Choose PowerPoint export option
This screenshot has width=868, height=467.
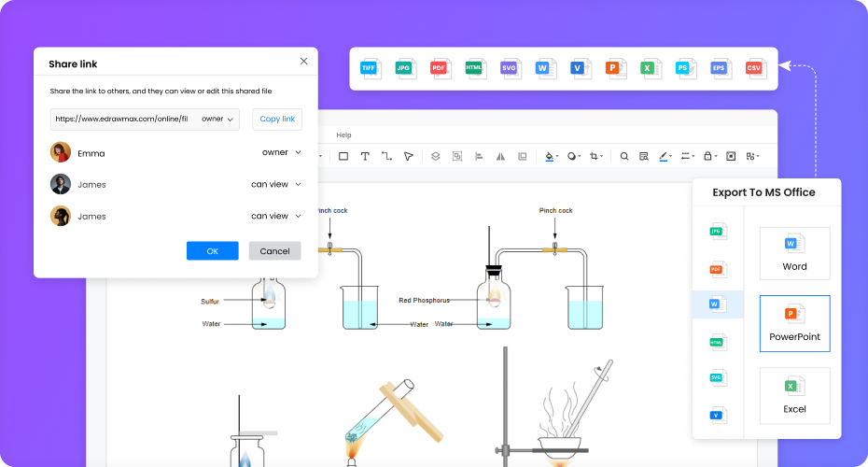click(794, 323)
